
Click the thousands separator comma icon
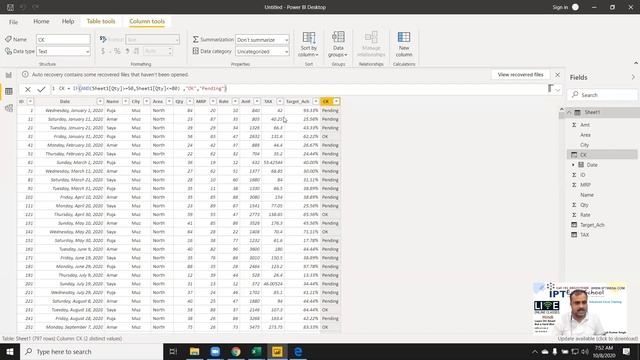(x=127, y=51)
